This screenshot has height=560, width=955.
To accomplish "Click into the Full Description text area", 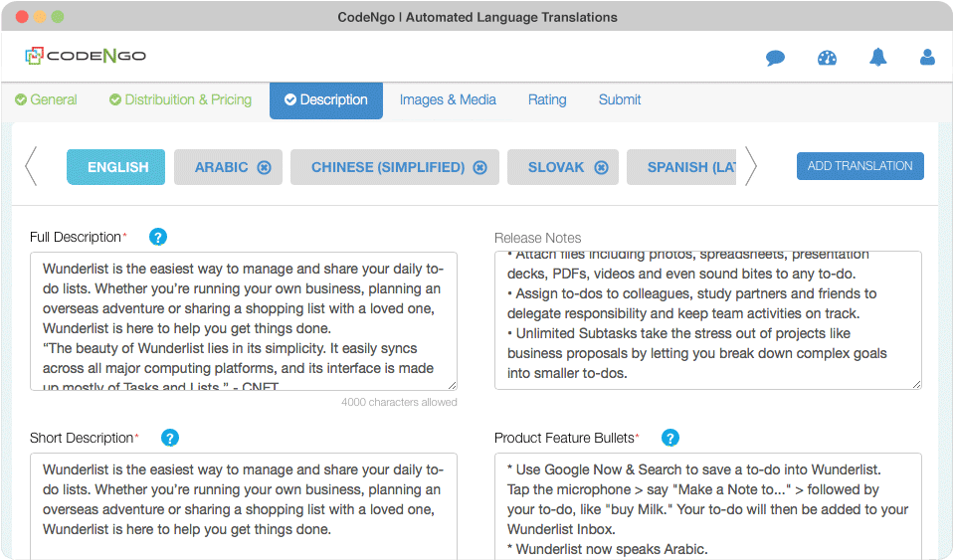I will (244, 321).
